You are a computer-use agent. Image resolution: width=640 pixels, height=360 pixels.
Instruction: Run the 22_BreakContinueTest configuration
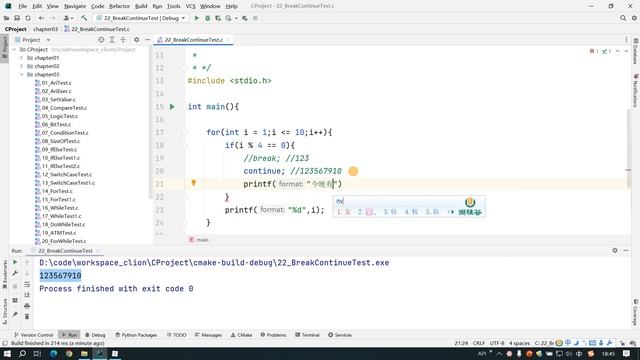click(x=196, y=18)
